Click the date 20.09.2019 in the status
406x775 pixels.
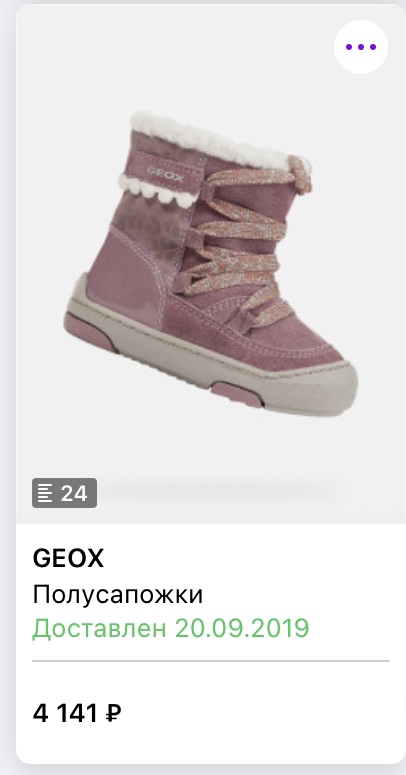[242, 628]
